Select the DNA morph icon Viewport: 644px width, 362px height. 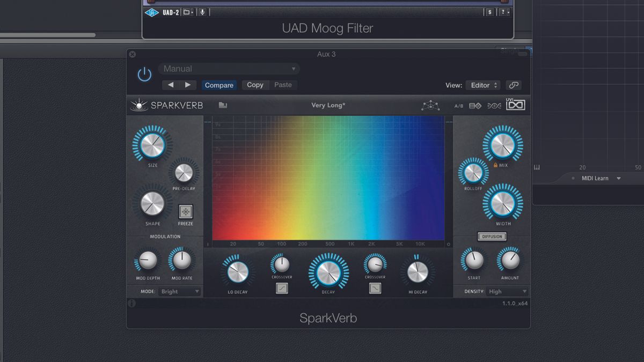point(495,106)
